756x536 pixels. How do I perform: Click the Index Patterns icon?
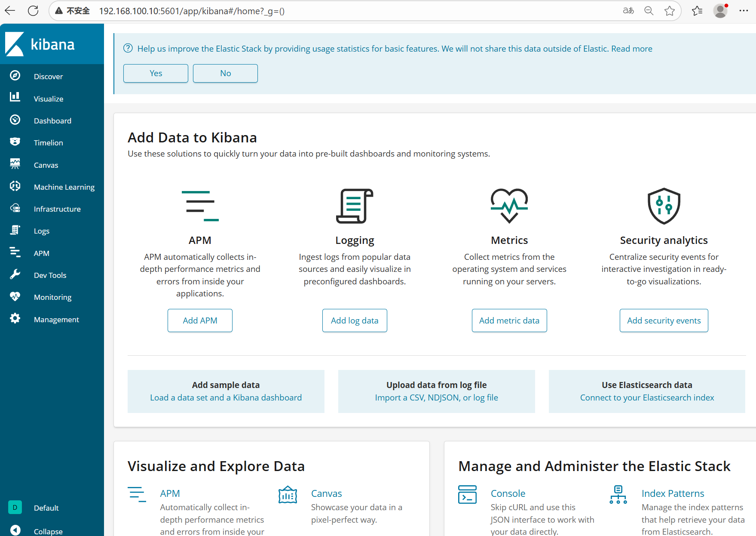618,495
